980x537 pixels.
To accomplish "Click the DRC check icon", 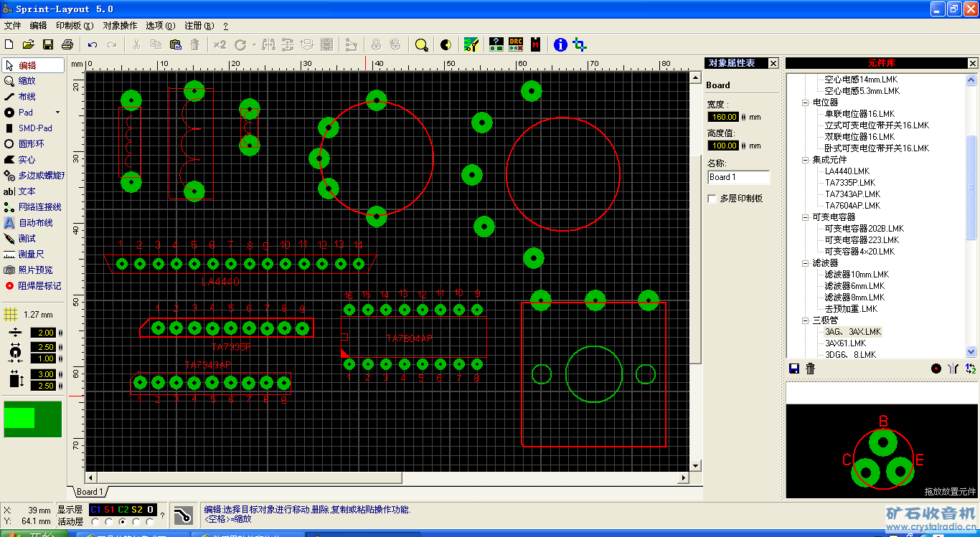I will (x=516, y=44).
